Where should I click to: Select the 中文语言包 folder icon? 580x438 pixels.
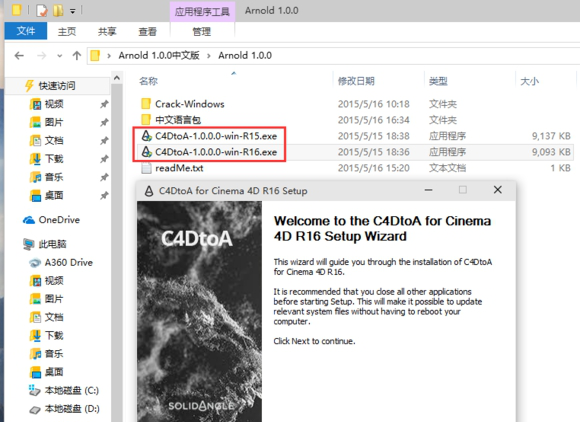(x=146, y=119)
